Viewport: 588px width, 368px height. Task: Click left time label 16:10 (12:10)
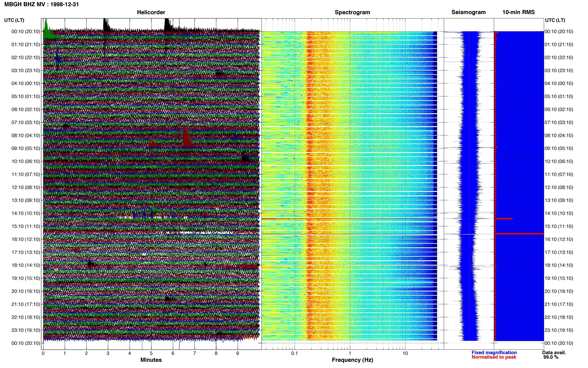[26, 239]
